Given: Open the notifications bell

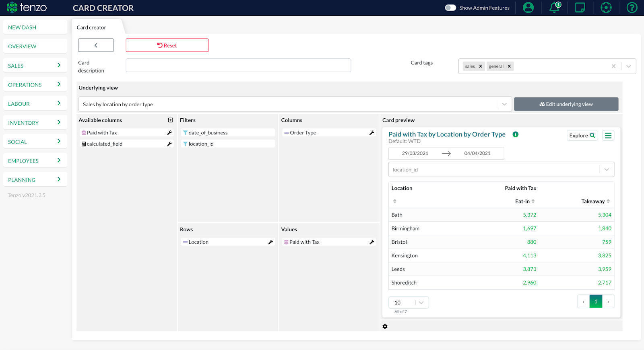Looking at the screenshot, I should (555, 8).
